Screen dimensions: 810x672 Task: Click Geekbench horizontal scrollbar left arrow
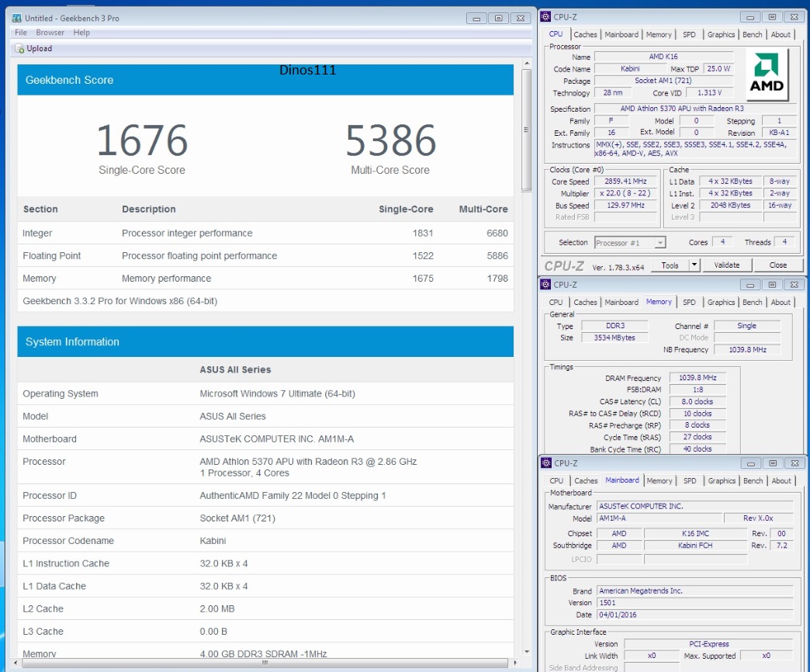(x=16, y=662)
